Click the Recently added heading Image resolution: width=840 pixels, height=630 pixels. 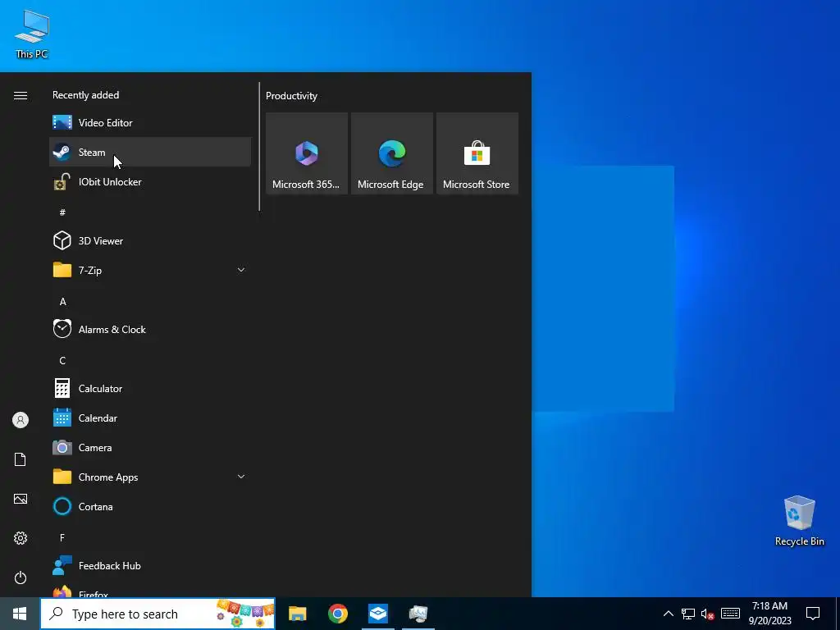tap(85, 95)
